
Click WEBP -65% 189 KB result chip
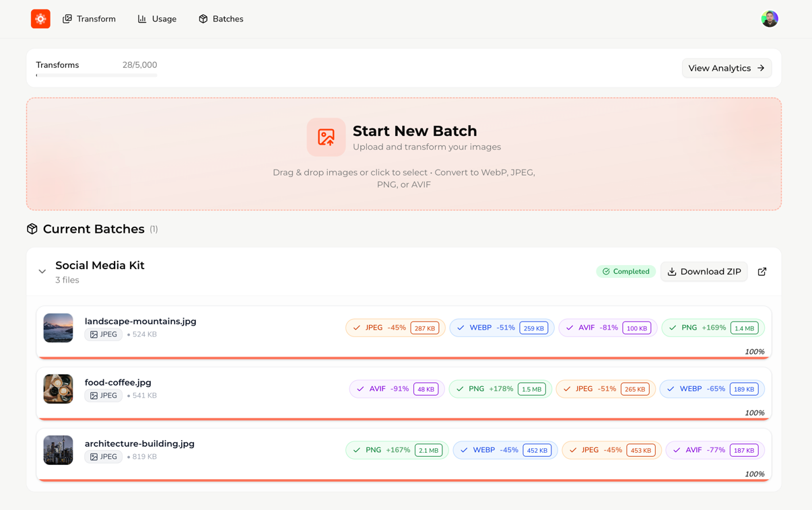pyautogui.click(x=712, y=389)
